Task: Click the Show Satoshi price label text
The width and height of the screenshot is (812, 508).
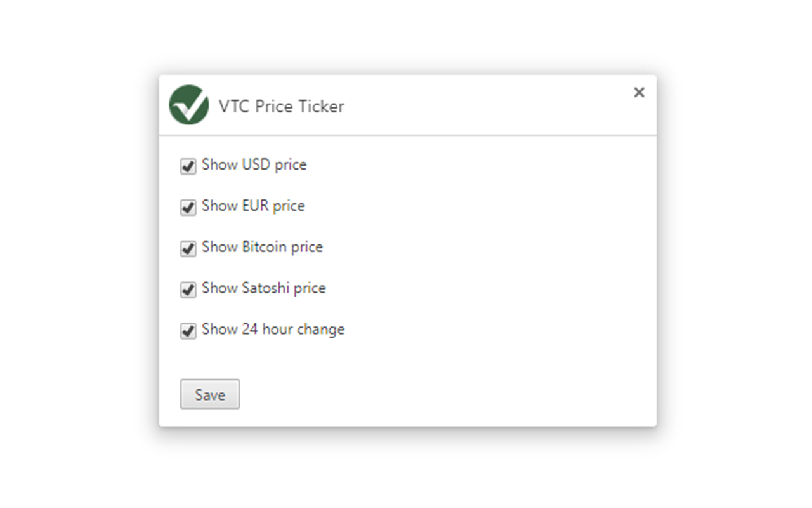Action: 263,288
